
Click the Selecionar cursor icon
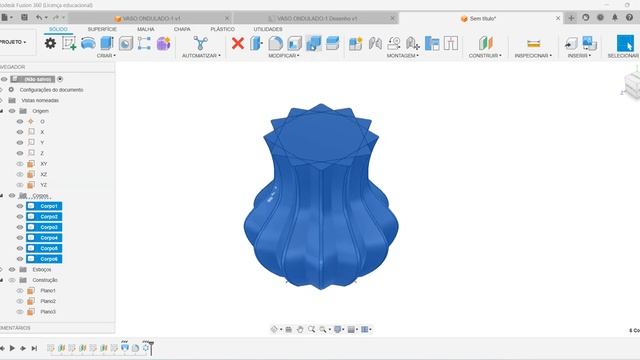tap(625, 43)
